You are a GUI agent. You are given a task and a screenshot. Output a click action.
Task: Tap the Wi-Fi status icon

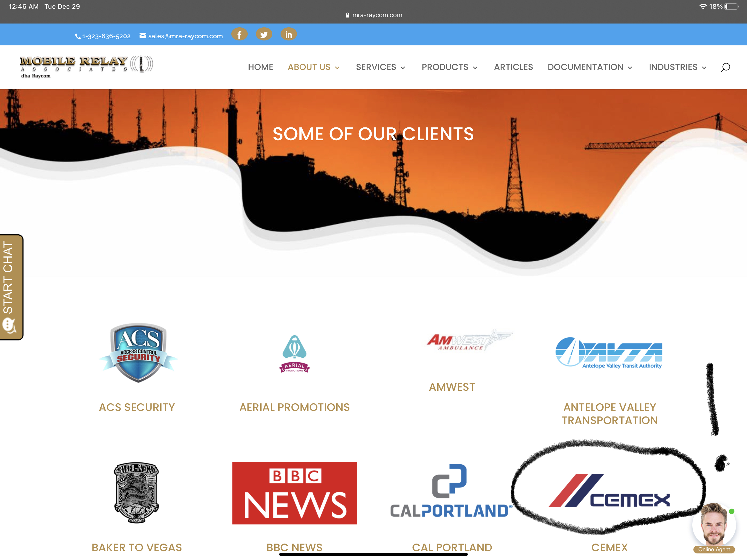pos(703,6)
